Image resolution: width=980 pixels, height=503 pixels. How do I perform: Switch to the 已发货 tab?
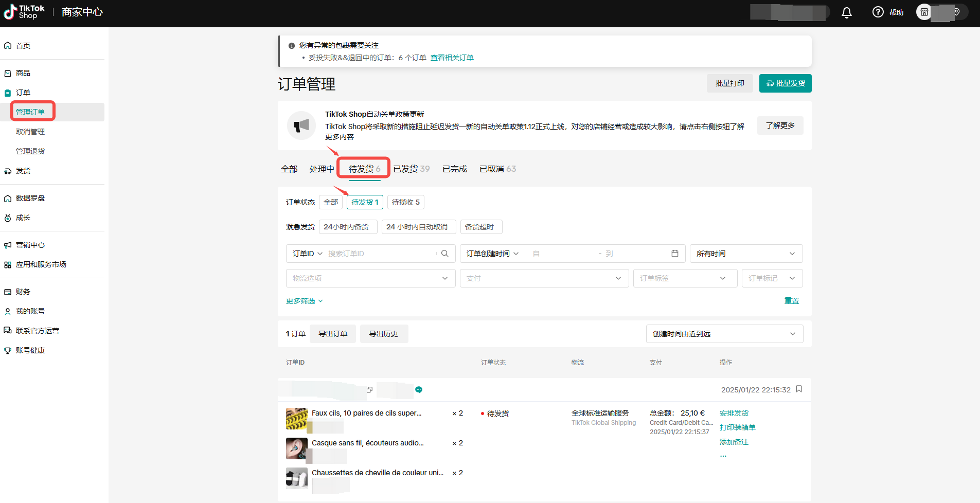[411, 169]
